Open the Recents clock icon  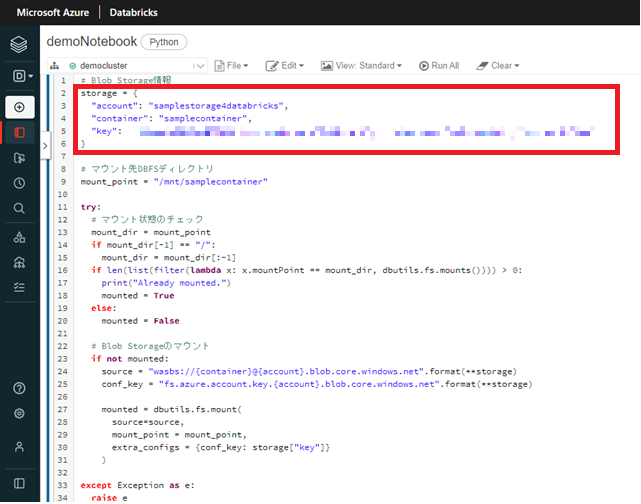coord(19,183)
